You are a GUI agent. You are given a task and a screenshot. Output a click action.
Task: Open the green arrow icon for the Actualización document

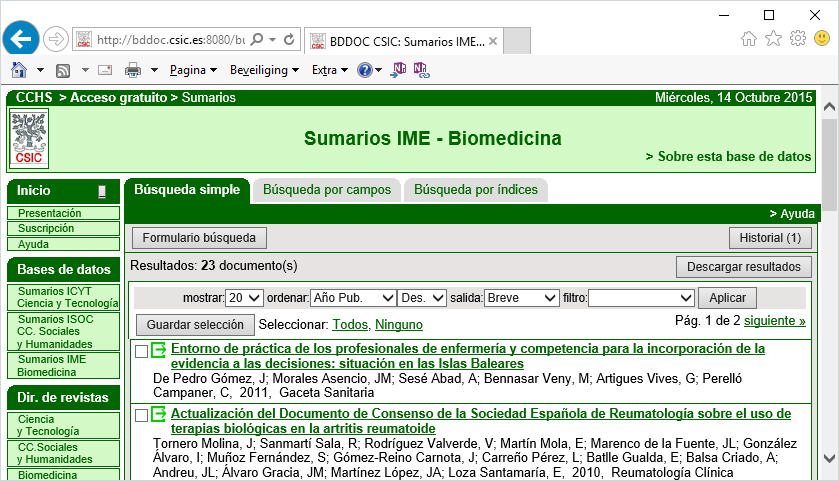[x=159, y=414]
